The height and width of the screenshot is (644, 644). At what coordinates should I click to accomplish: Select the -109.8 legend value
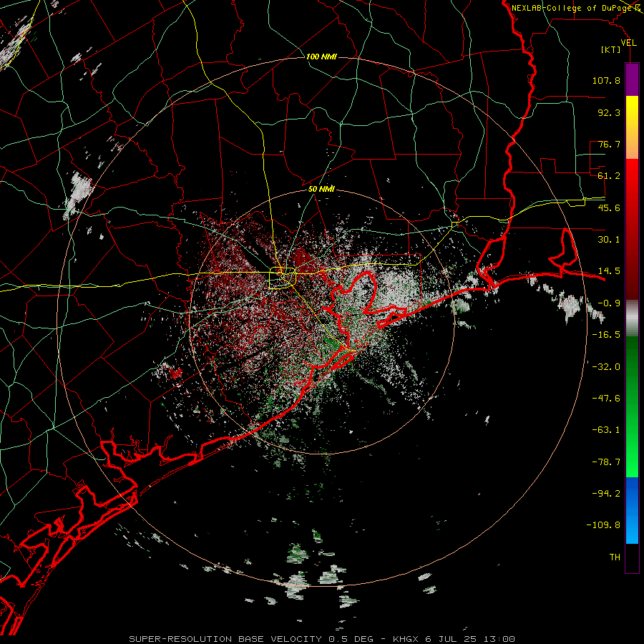pos(603,525)
